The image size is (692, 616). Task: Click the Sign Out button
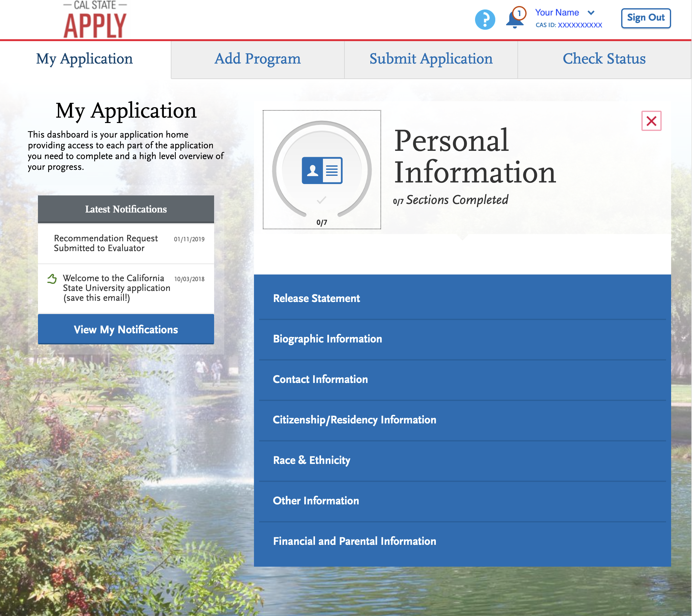coord(645,17)
